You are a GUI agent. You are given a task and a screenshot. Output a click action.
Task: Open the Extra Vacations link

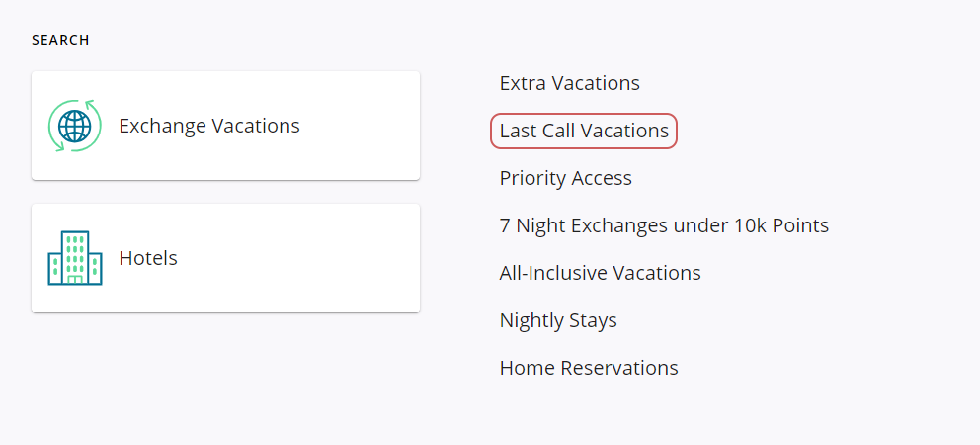pos(570,83)
